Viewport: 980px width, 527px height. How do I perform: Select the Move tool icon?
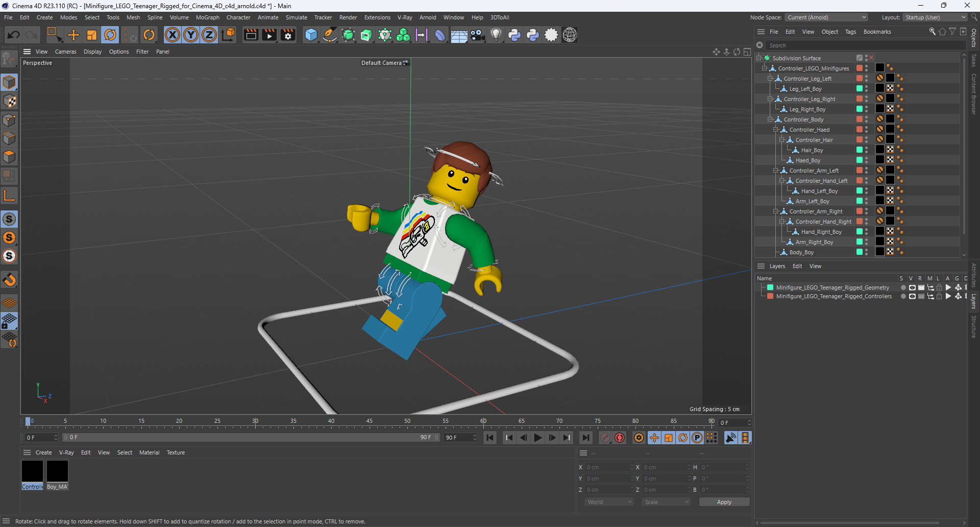[x=73, y=35]
